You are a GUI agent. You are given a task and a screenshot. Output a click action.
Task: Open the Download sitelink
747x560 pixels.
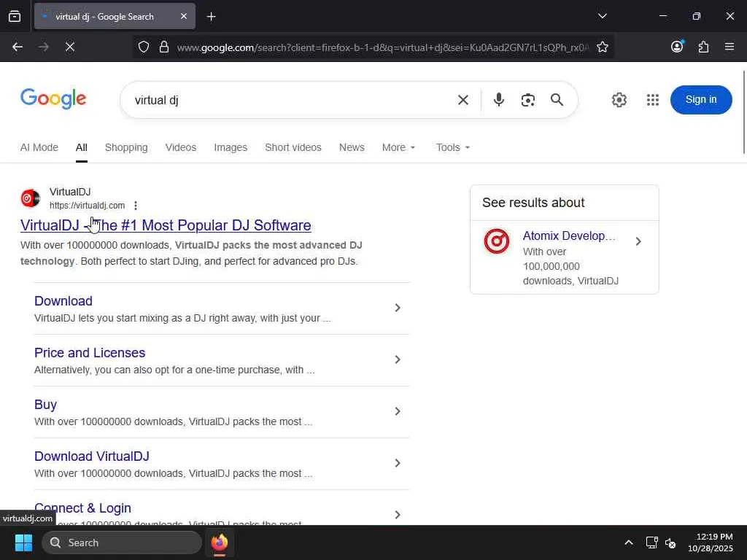coord(63,301)
